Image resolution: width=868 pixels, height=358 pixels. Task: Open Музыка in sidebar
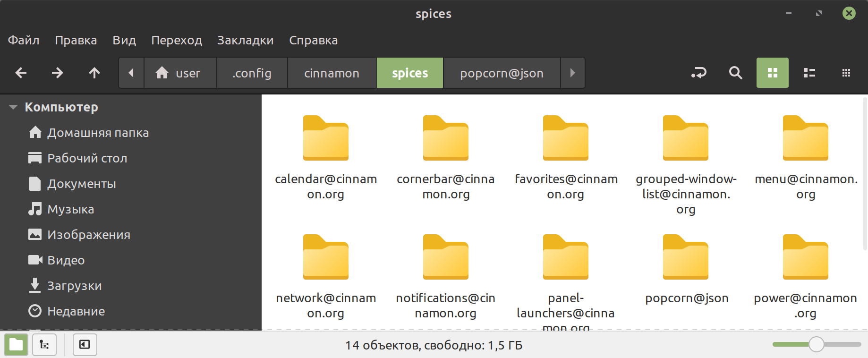pos(61,209)
